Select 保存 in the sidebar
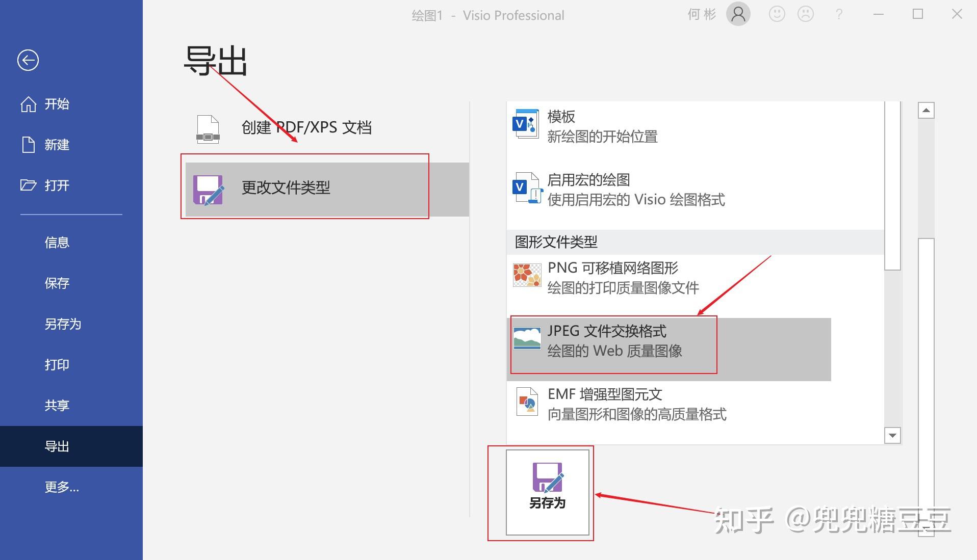This screenshot has height=560, width=977. coord(71,283)
